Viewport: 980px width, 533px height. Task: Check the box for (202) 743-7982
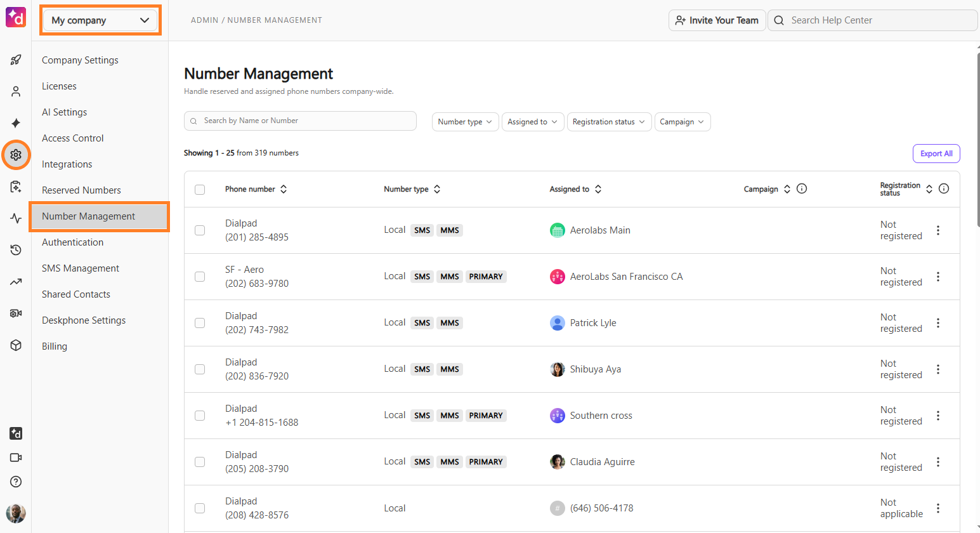point(200,323)
